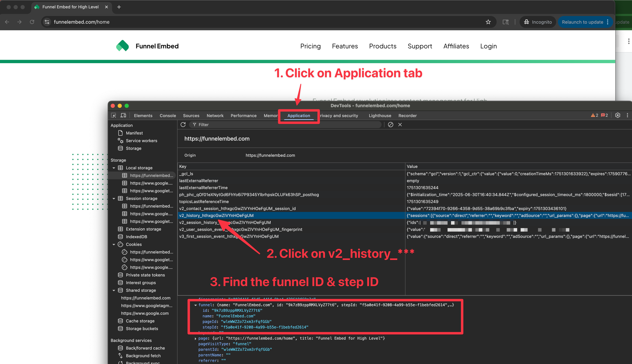
Task: Open the site information icon in the address bar
Action: point(47,22)
